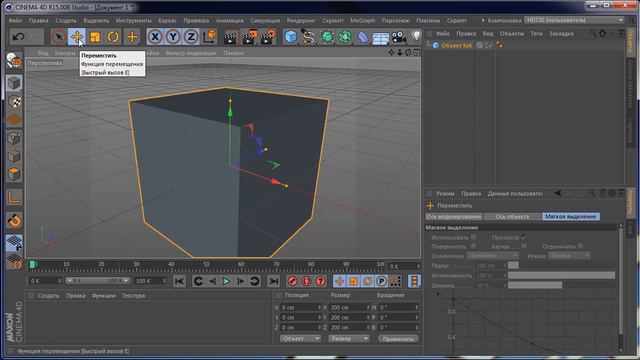Click the Position X input field

301,307
